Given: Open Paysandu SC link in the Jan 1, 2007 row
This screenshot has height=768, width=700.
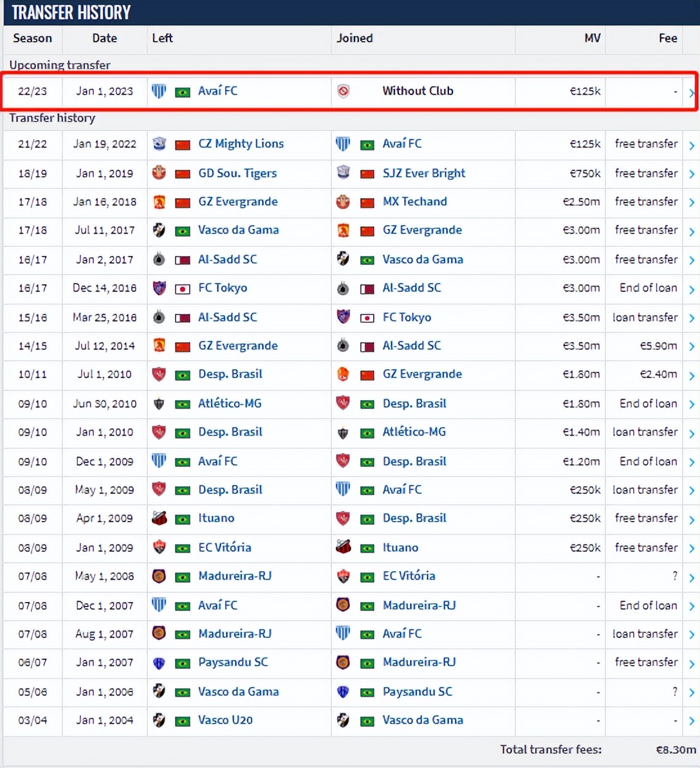Looking at the screenshot, I should pos(233,663).
